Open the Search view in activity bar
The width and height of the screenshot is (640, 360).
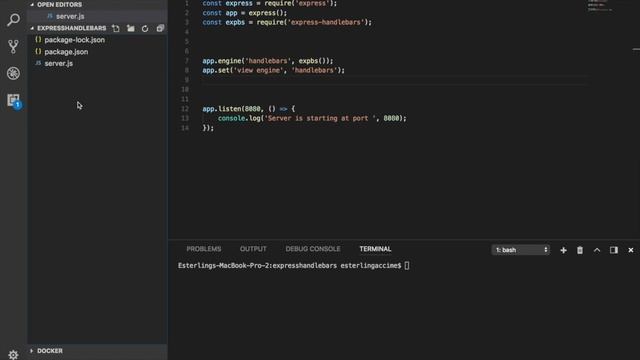(x=13, y=20)
